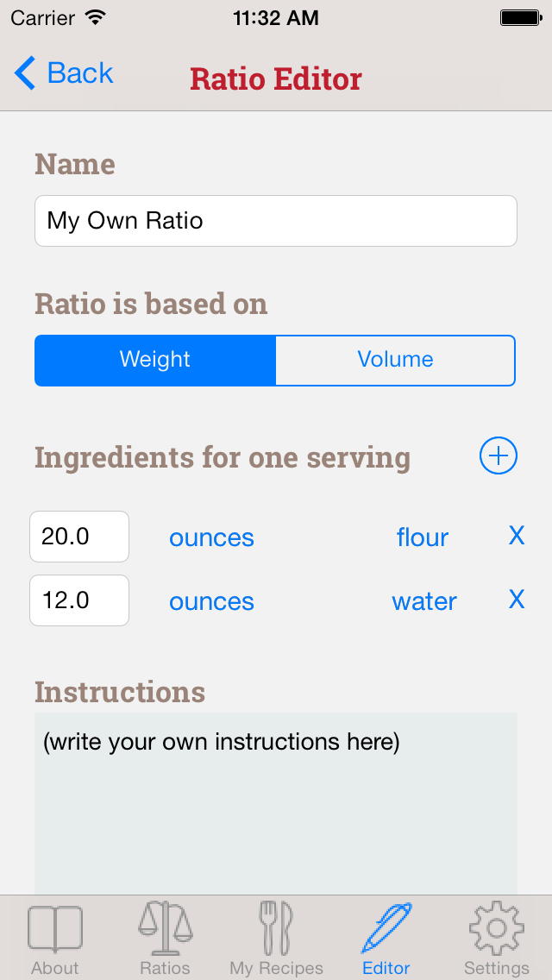Screen dimensions: 552x980
Task: Edit the 12.0 water amount
Action: click(79, 600)
